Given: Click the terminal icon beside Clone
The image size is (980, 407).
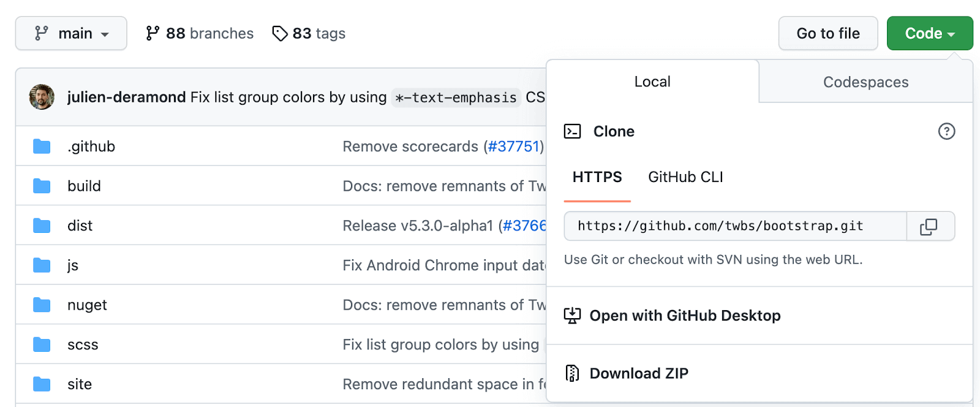Looking at the screenshot, I should click(x=572, y=131).
